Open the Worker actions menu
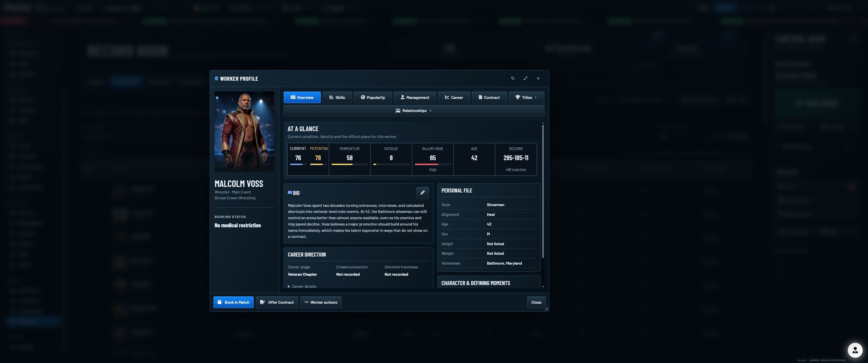Image resolution: width=868 pixels, height=363 pixels. [x=321, y=302]
